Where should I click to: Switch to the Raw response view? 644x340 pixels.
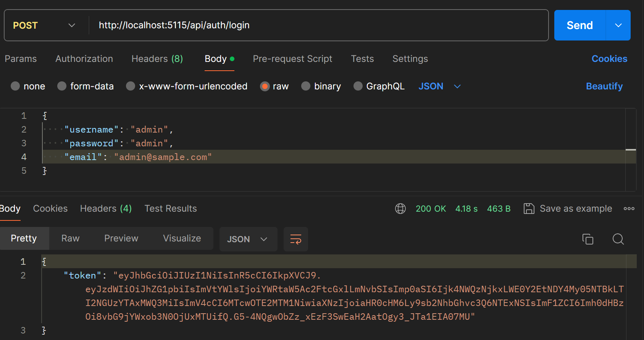[x=71, y=238]
